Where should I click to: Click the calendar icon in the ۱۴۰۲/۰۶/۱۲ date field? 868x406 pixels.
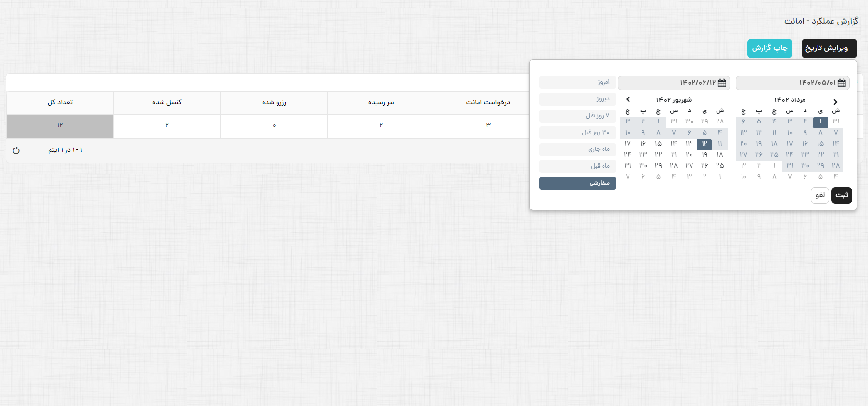(722, 83)
